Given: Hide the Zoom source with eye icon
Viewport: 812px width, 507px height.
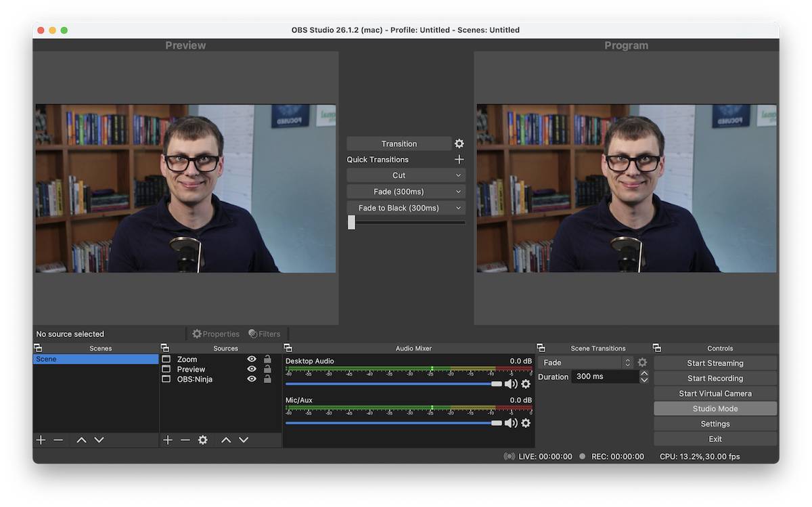Looking at the screenshot, I should point(252,359).
